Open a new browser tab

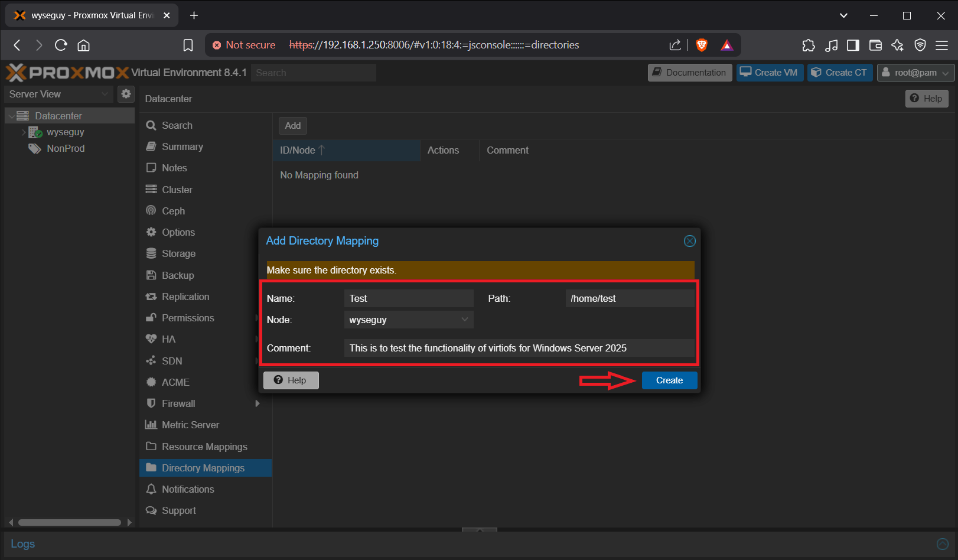point(194,15)
